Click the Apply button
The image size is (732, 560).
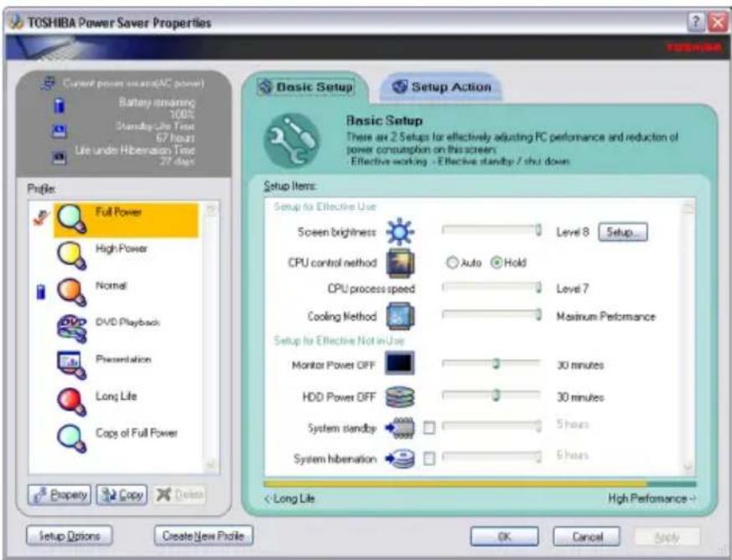[667, 537]
